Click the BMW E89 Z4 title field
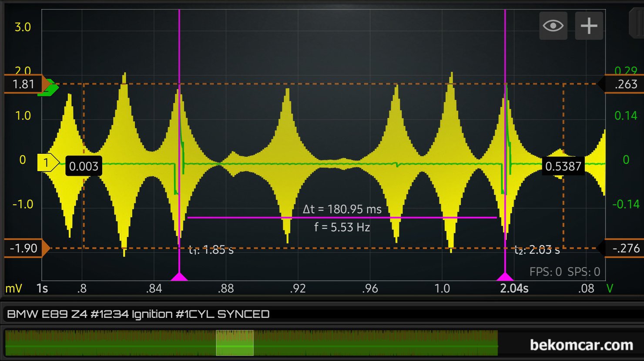Screen dimensions: 644x361 tap(138, 314)
